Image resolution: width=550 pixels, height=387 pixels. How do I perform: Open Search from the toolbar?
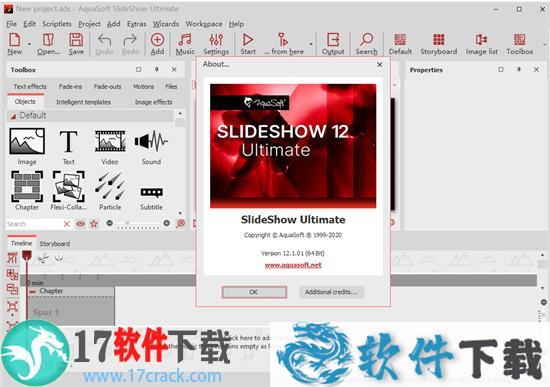tap(366, 44)
